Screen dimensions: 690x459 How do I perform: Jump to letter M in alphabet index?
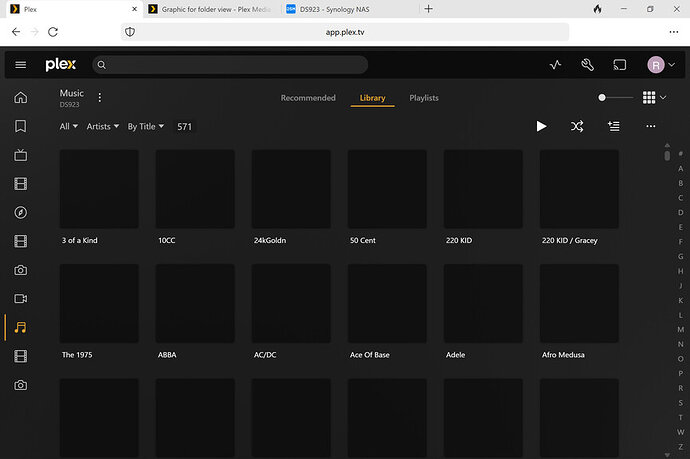click(x=680, y=330)
